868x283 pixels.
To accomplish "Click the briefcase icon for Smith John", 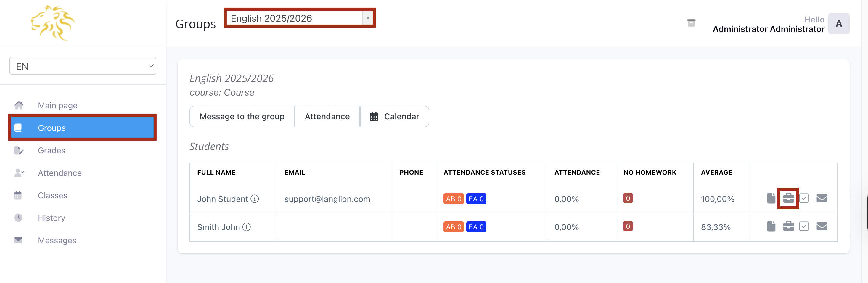I will [788, 226].
